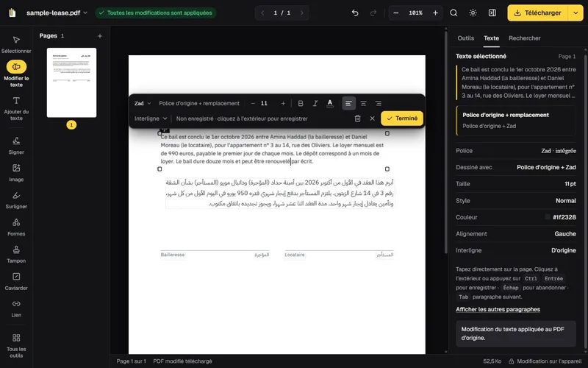Screen dimensions: 588x368
Task: Toggle italic formatting
Action: click(x=315, y=103)
